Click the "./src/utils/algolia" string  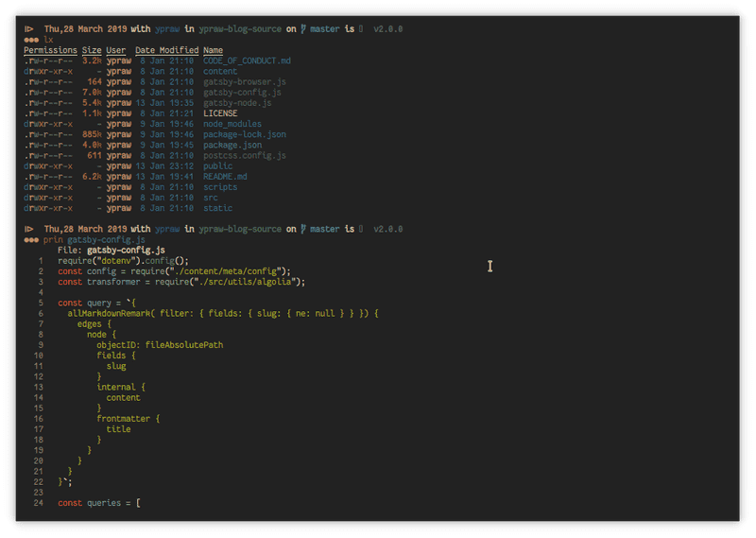click(x=244, y=282)
